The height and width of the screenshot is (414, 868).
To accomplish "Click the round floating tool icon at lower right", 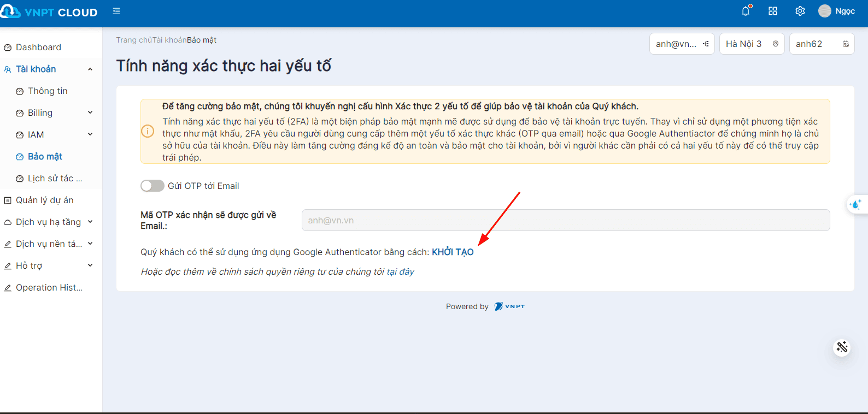I will pos(842,347).
